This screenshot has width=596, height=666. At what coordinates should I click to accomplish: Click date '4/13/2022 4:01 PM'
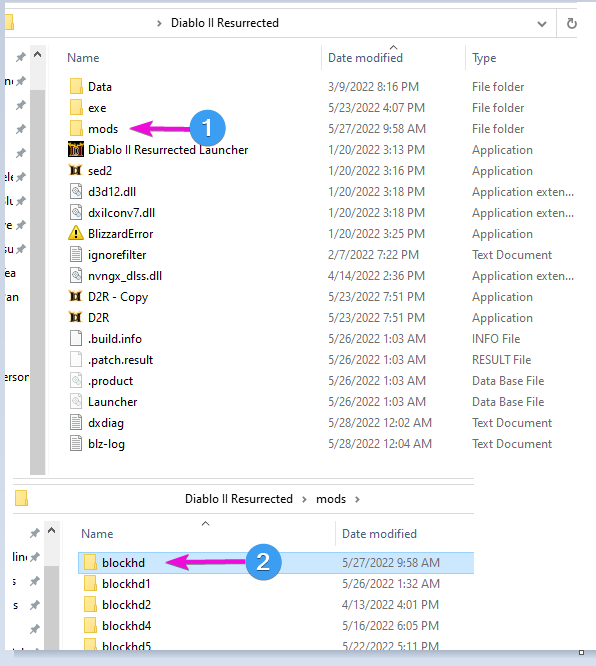(x=390, y=605)
